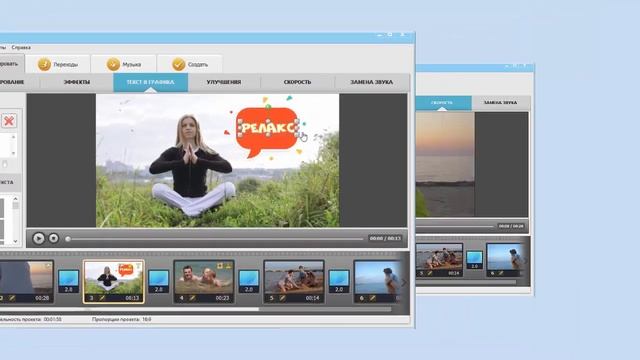Edit clip 5 with pencil icon in main timeline
Screen dimensions: 640x360
pyautogui.click(x=282, y=298)
